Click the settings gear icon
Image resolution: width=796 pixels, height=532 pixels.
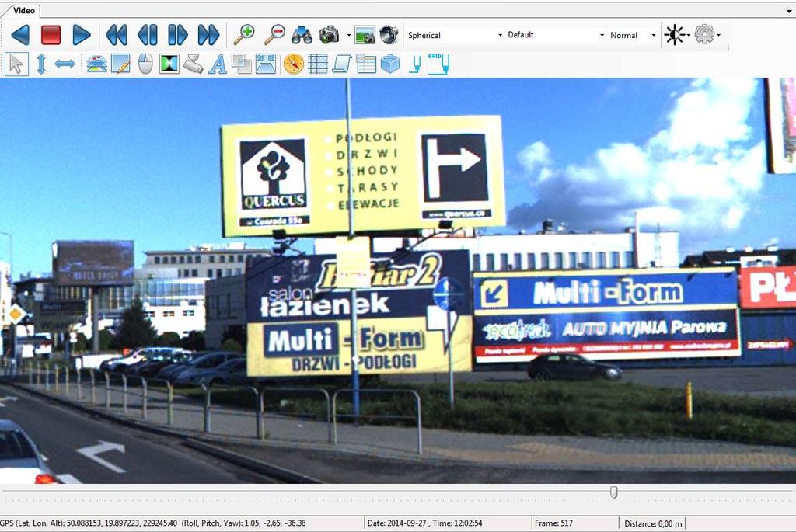[704, 34]
